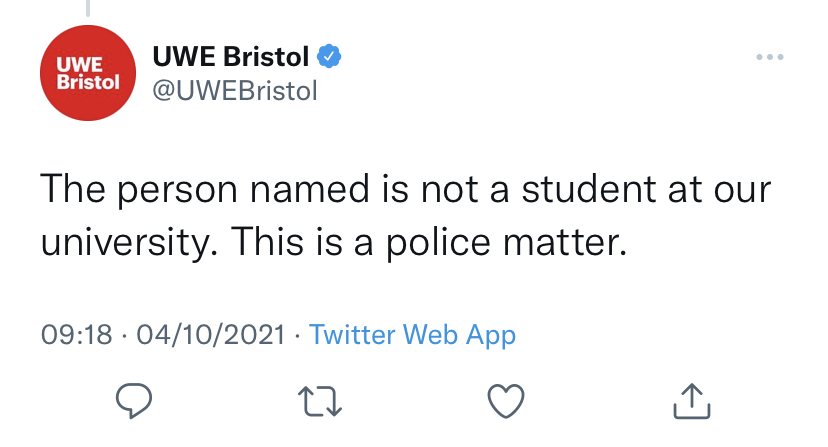Reply to the UWE Bristol tweet
The image size is (828, 447).
pyautogui.click(x=134, y=401)
